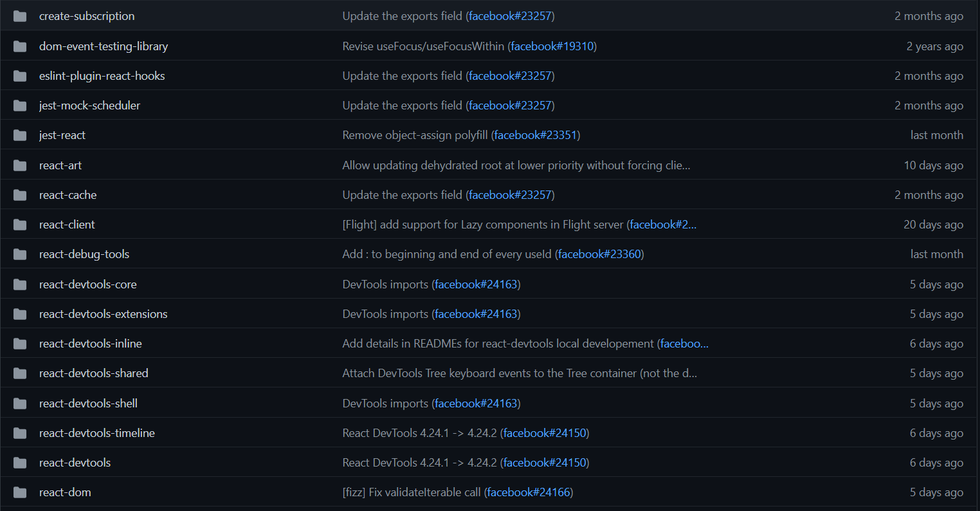
Task: Open the react-devtools-shell folder
Action: pos(89,404)
